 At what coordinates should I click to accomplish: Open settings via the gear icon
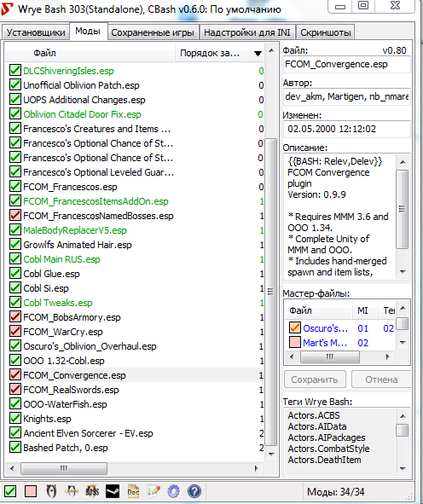click(x=174, y=491)
